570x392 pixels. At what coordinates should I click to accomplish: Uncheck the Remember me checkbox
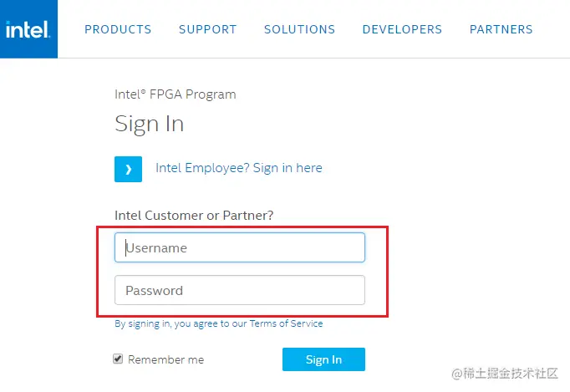coord(119,359)
